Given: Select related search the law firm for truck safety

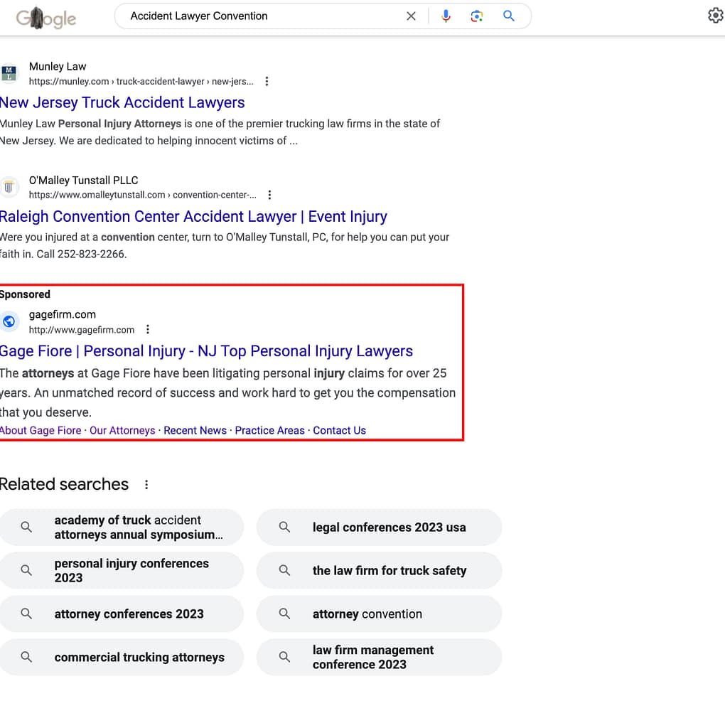Looking at the screenshot, I should 380,570.
